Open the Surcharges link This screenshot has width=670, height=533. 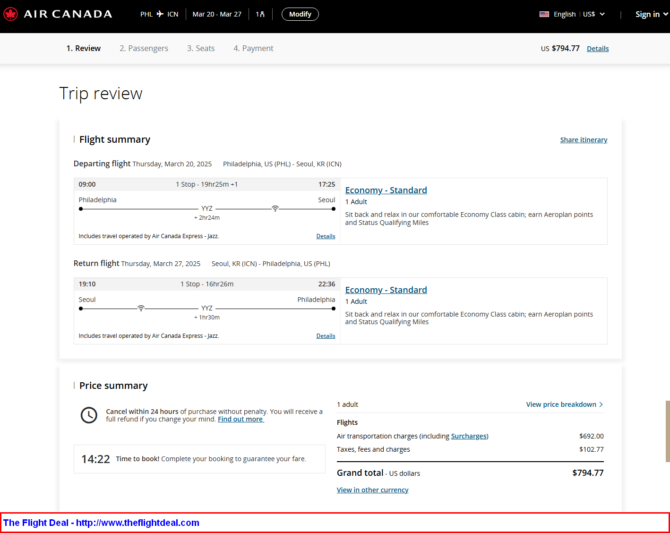tap(469, 436)
